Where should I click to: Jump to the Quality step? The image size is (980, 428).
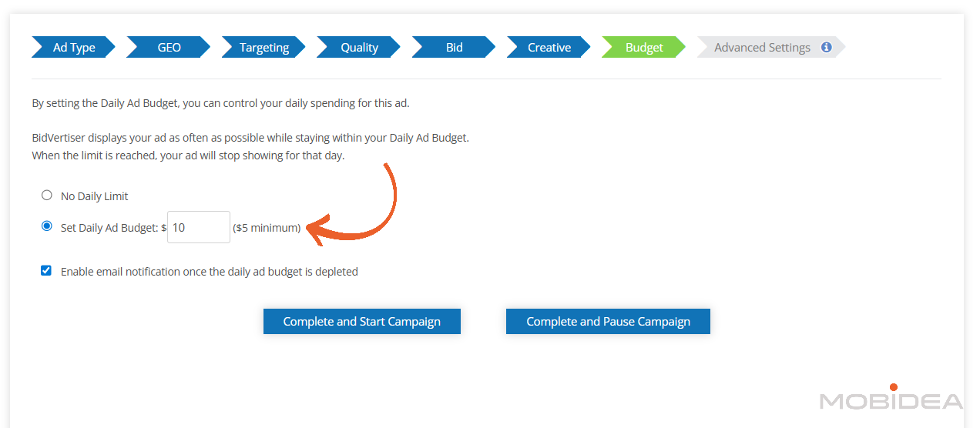click(359, 48)
